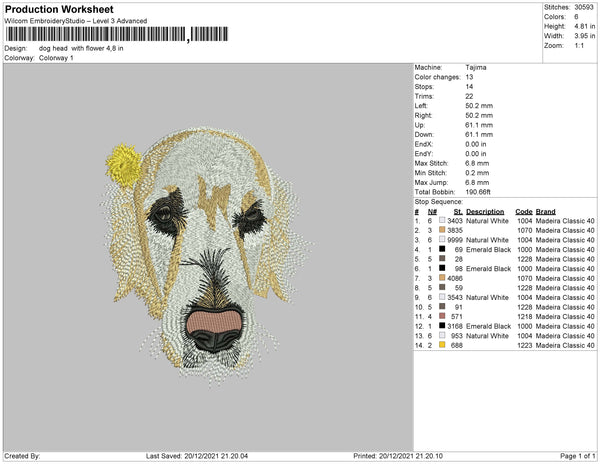Select the brown swatch in stop 5 row
The width and height of the screenshot is (600, 464).
(x=441, y=259)
